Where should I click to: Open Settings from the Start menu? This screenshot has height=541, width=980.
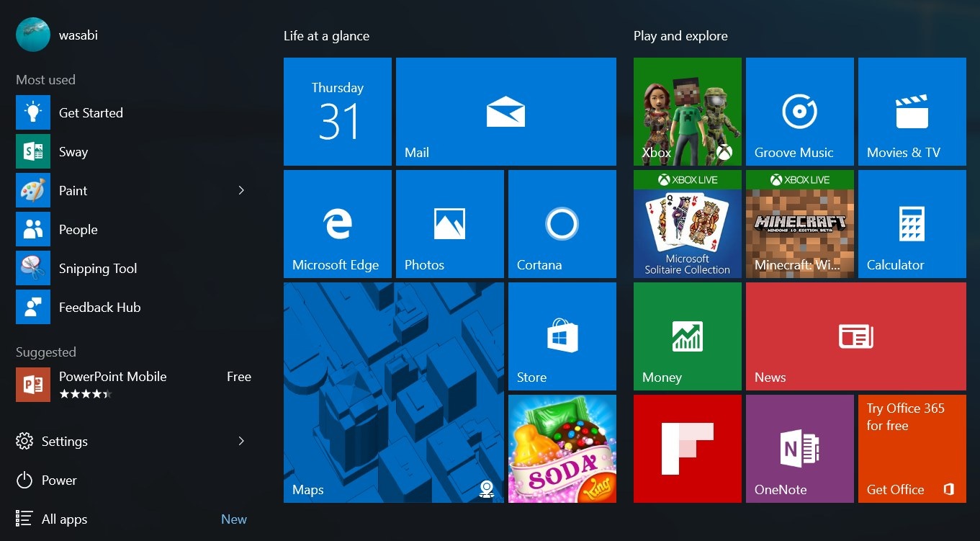click(134, 441)
